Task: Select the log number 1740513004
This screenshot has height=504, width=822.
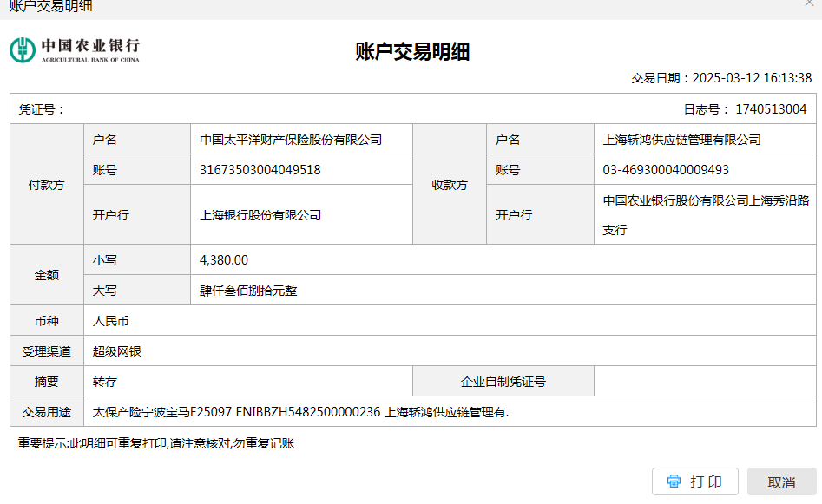Action: 770,109
